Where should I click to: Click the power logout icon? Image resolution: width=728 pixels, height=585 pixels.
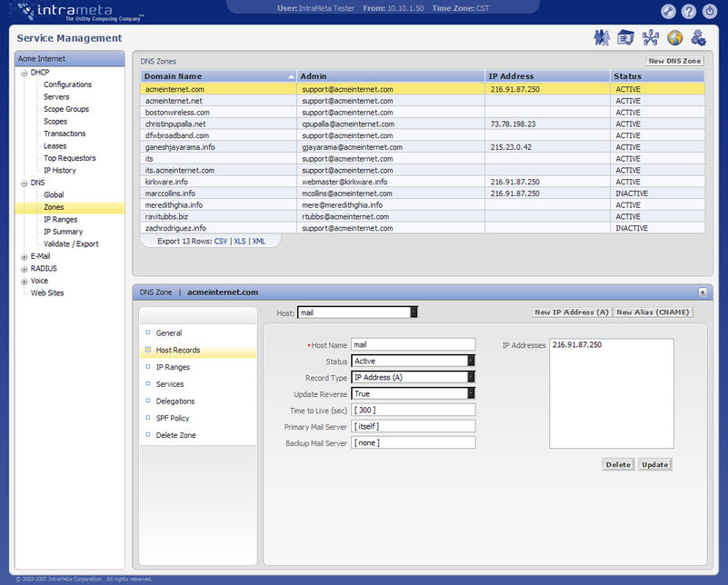point(710,11)
